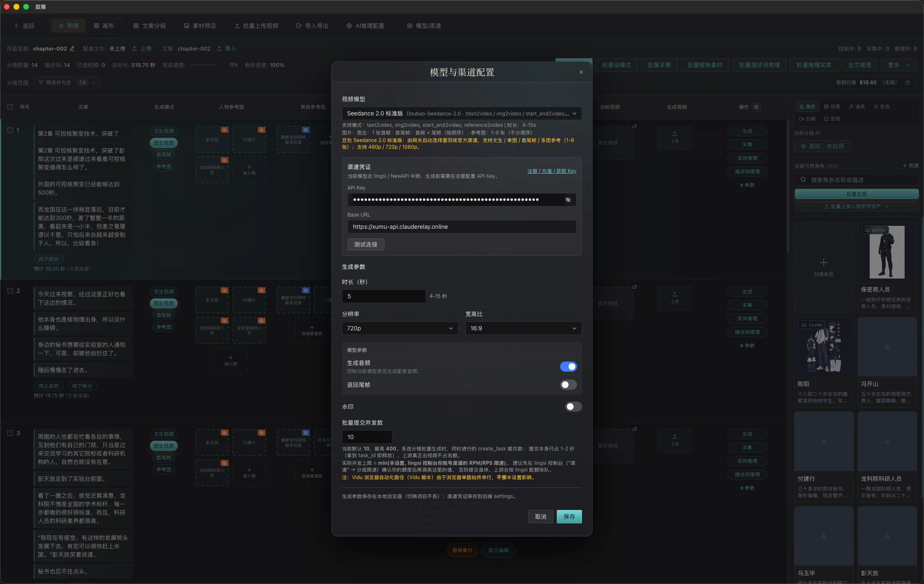Click the 测试连接 button

tap(366, 244)
